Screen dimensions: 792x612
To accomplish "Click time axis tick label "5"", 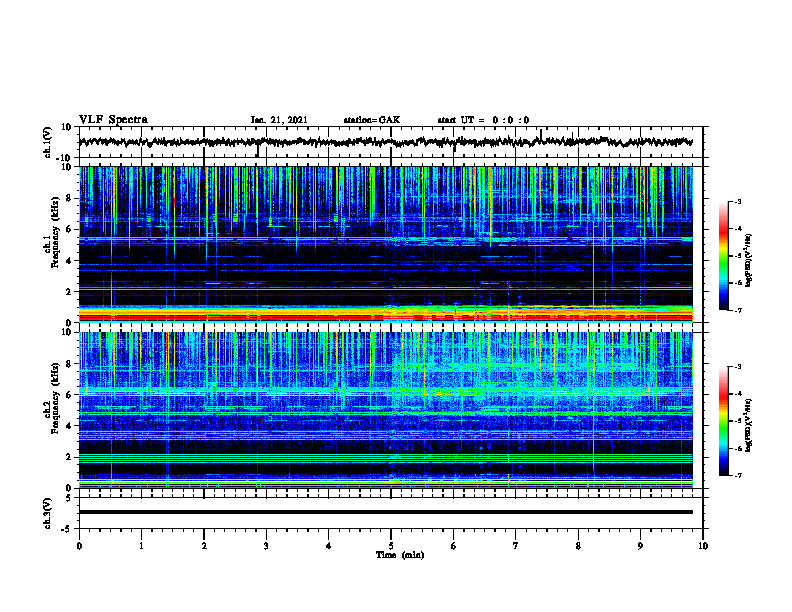I will pyautogui.click(x=391, y=546).
